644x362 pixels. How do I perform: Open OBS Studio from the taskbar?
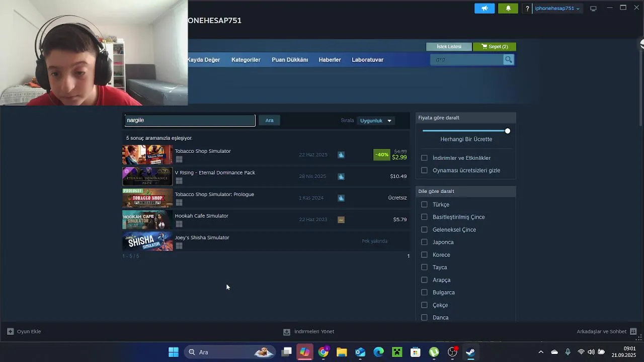coord(452,352)
